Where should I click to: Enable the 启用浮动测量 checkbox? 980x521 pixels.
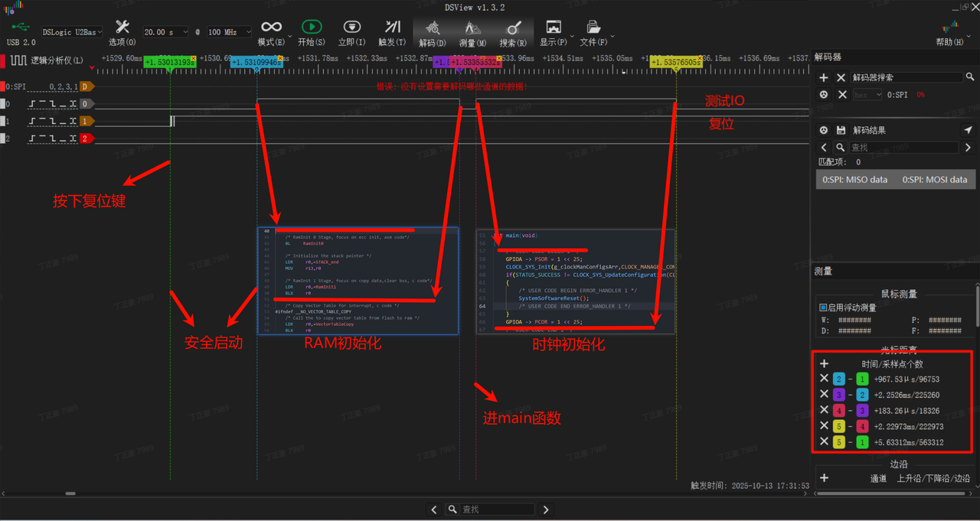[x=823, y=307]
